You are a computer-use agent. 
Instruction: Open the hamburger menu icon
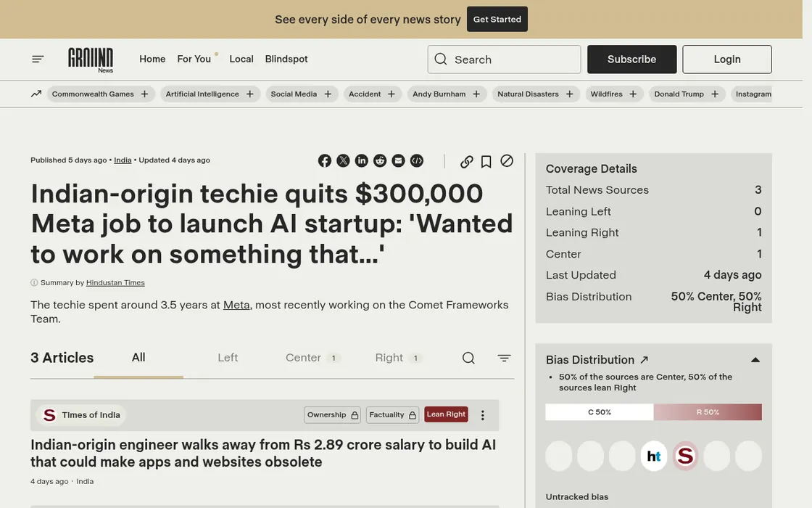pos(38,59)
